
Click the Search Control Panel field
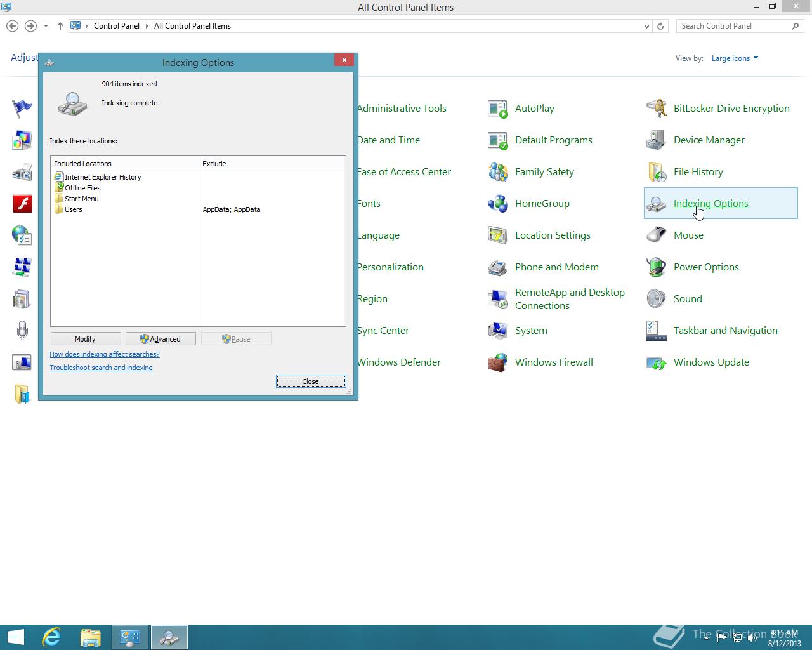tap(735, 26)
